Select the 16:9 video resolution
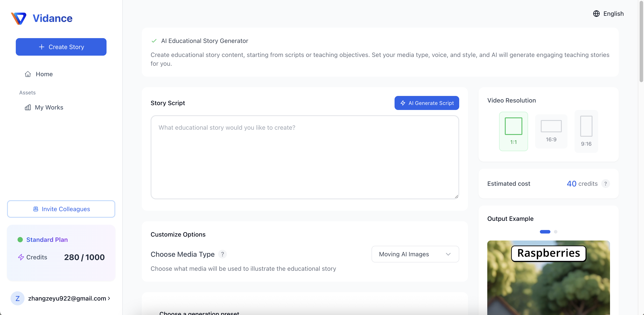Screen dimensions: 644x315 point(551,131)
